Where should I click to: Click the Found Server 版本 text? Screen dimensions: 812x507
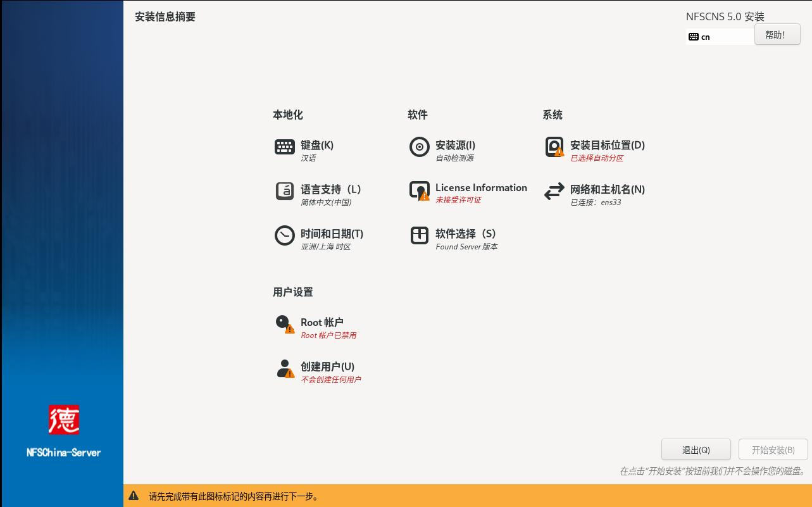(466, 247)
